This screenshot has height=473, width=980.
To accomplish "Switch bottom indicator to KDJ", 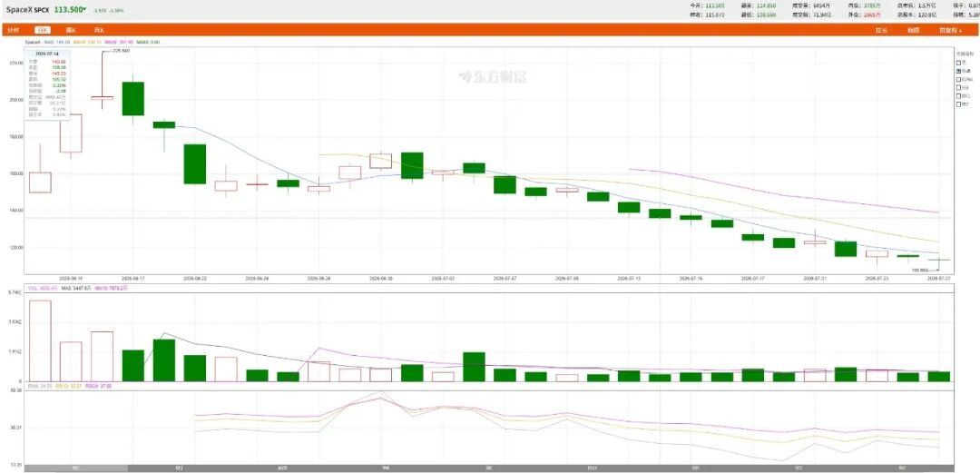I will click(180, 468).
